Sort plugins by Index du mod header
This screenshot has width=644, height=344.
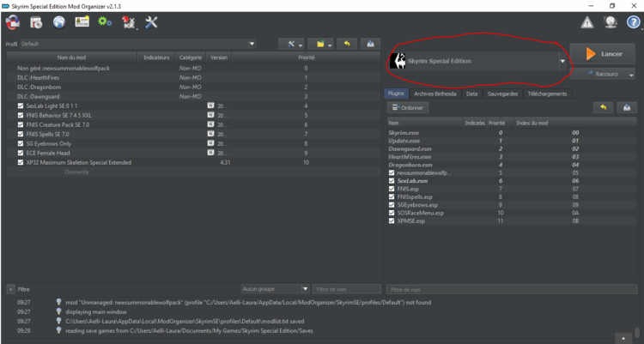pyautogui.click(x=575, y=123)
